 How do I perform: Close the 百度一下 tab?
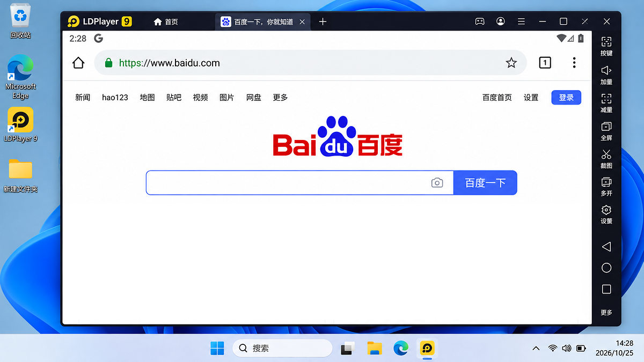pos(302,22)
